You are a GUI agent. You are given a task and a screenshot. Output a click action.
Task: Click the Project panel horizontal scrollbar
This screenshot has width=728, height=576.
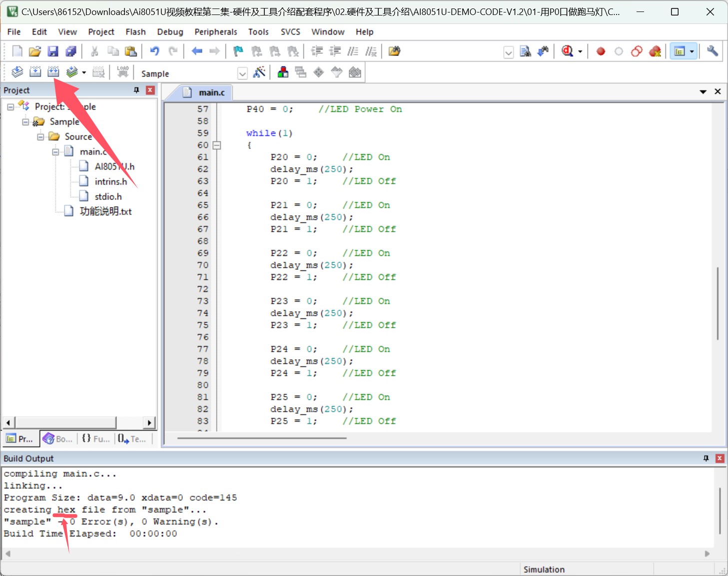click(x=79, y=422)
